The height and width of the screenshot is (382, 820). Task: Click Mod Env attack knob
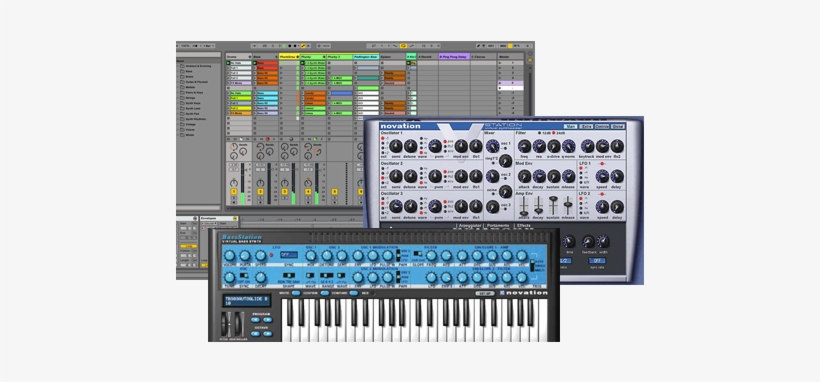[524, 176]
